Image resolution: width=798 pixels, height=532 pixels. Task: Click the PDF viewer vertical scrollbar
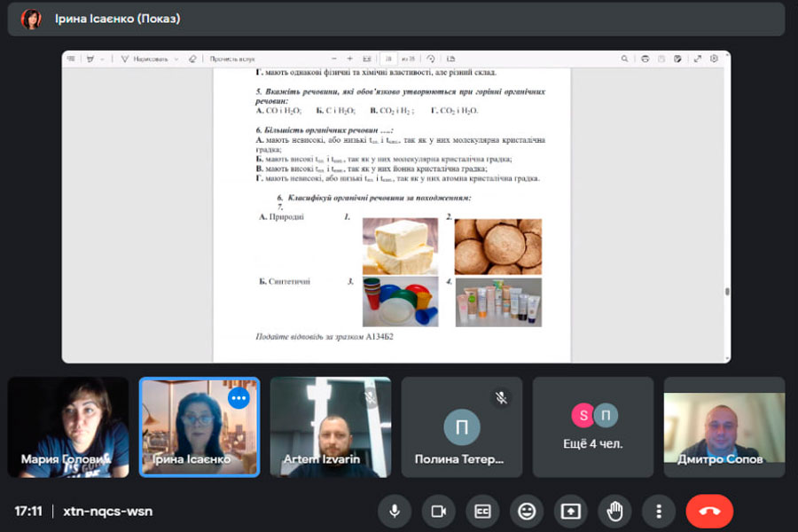(x=727, y=291)
